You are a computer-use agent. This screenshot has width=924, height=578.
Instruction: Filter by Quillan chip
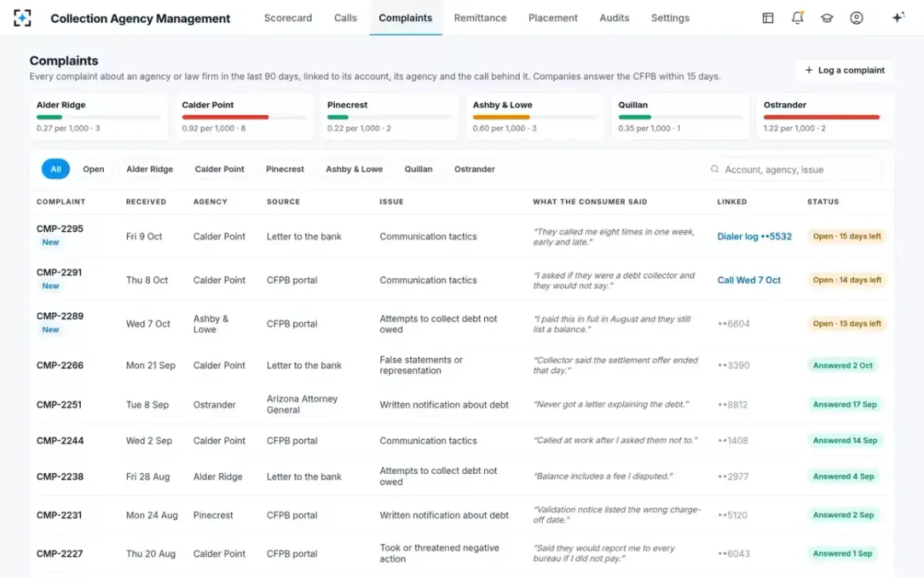(x=419, y=170)
